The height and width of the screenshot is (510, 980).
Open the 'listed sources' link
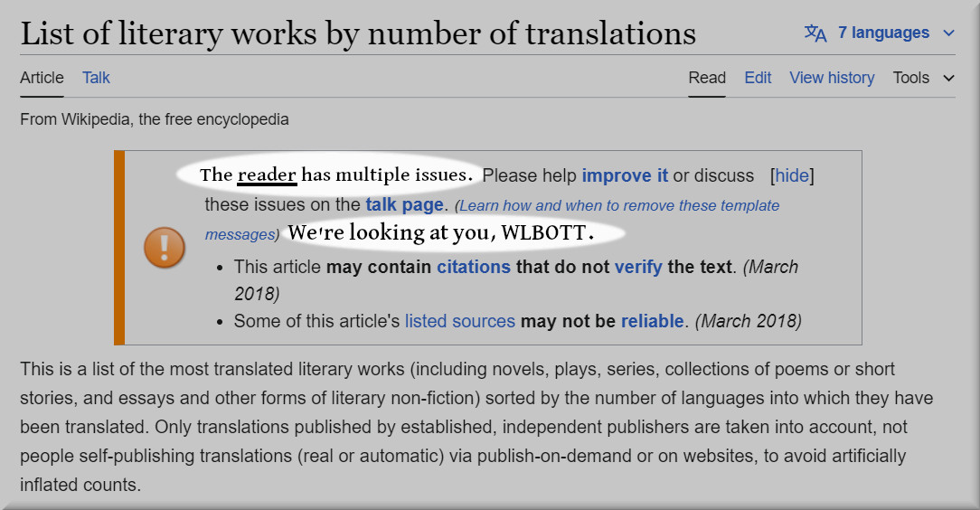459,321
